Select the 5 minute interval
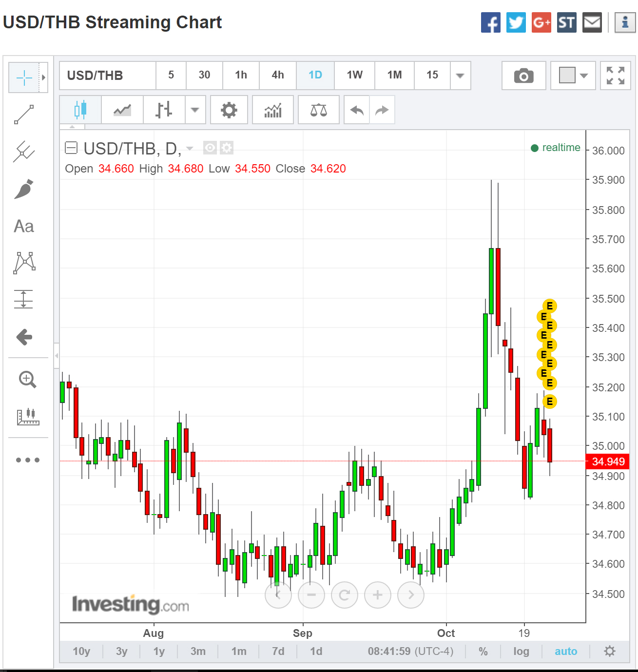 [171, 76]
